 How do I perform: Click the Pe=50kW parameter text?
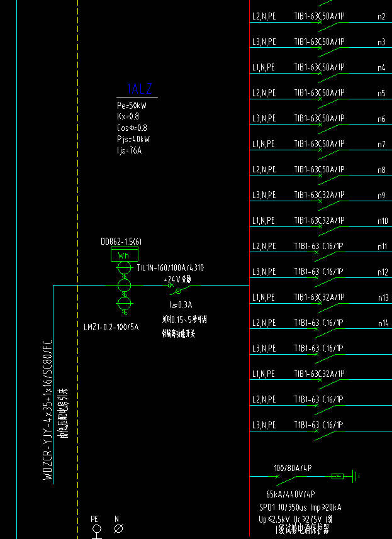coord(132,106)
